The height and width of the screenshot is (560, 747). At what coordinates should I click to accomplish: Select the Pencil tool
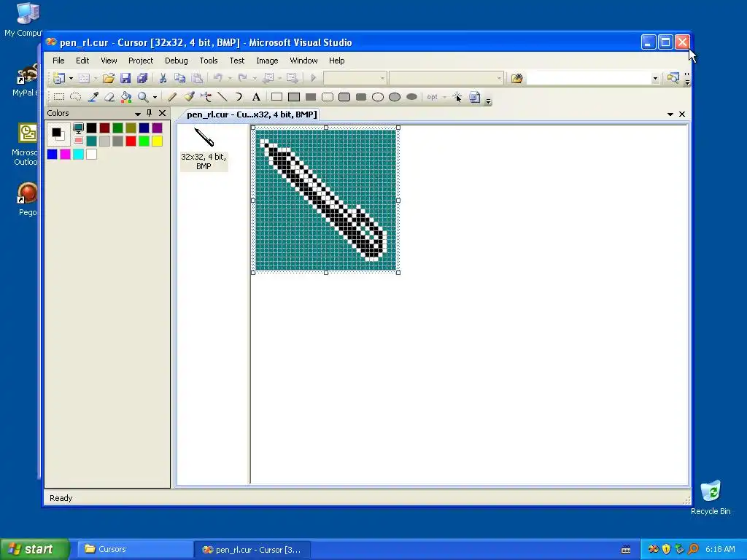(x=172, y=97)
